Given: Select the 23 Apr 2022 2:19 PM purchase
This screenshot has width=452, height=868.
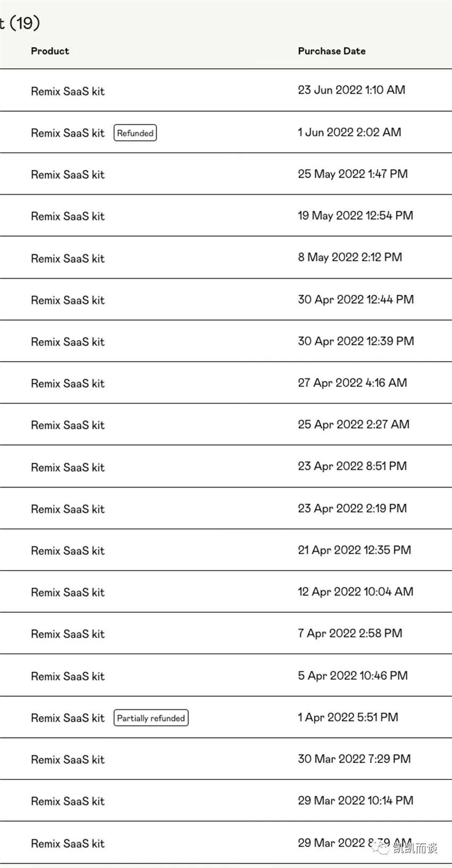Looking at the screenshot, I should coord(226,508).
